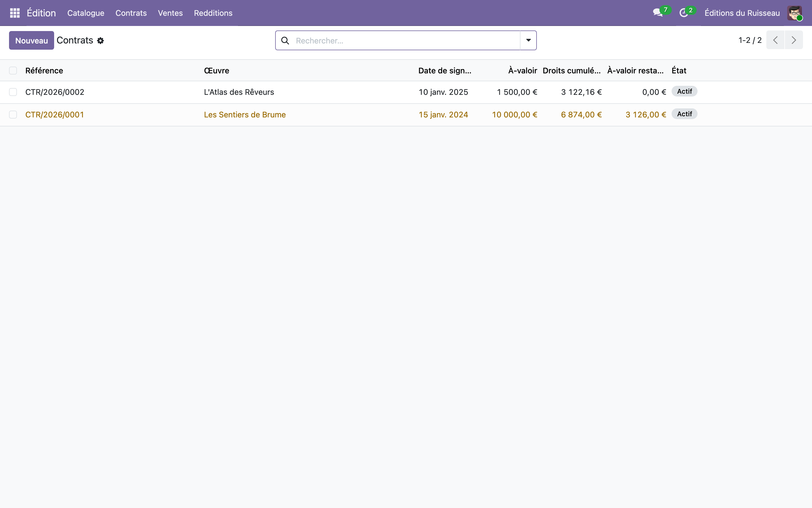812x508 pixels.
Task: Sort by the Date de signature header
Action: (445, 71)
